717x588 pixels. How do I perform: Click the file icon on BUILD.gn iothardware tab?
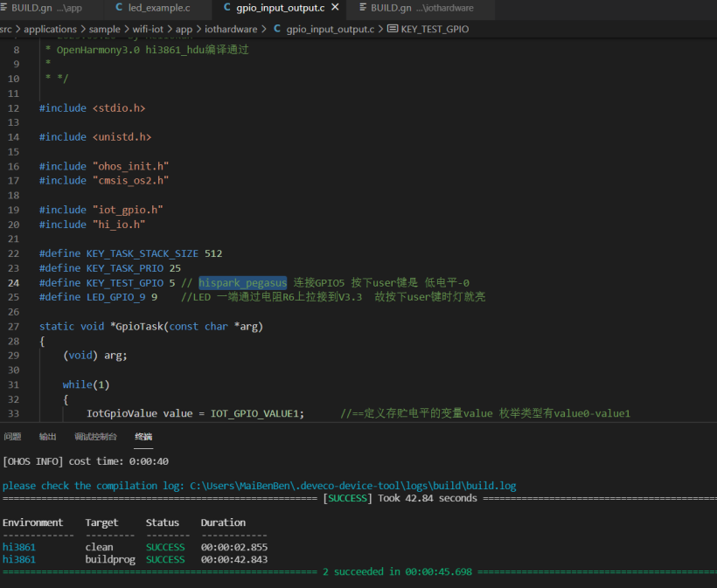point(361,8)
